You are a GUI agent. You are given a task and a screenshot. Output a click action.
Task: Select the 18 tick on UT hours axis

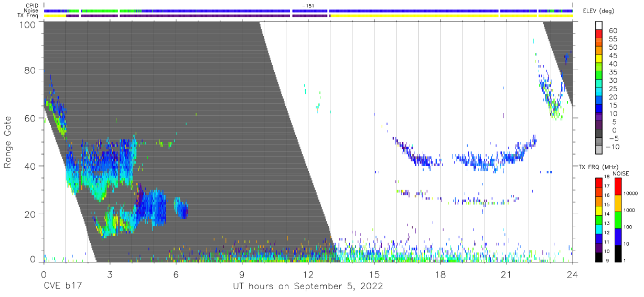click(x=440, y=274)
